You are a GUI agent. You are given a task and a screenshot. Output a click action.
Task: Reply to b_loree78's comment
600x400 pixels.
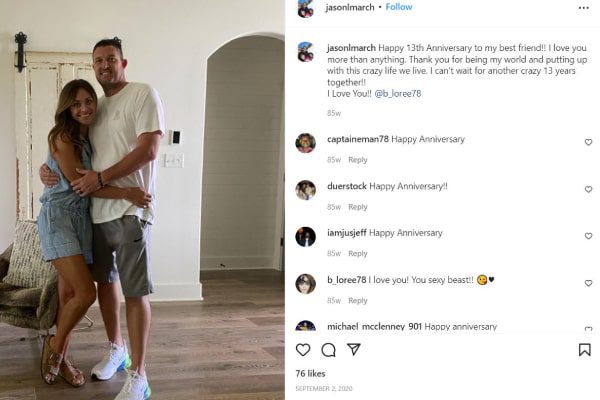point(358,301)
